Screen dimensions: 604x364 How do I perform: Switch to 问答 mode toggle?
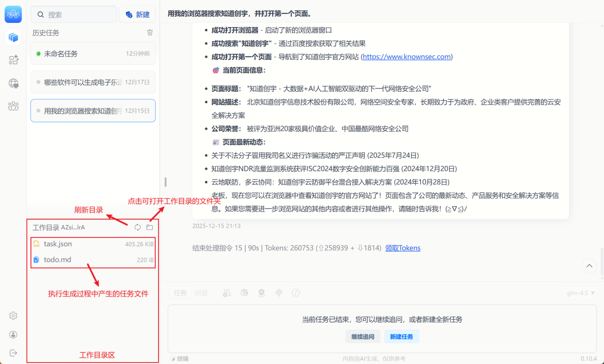click(x=201, y=293)
